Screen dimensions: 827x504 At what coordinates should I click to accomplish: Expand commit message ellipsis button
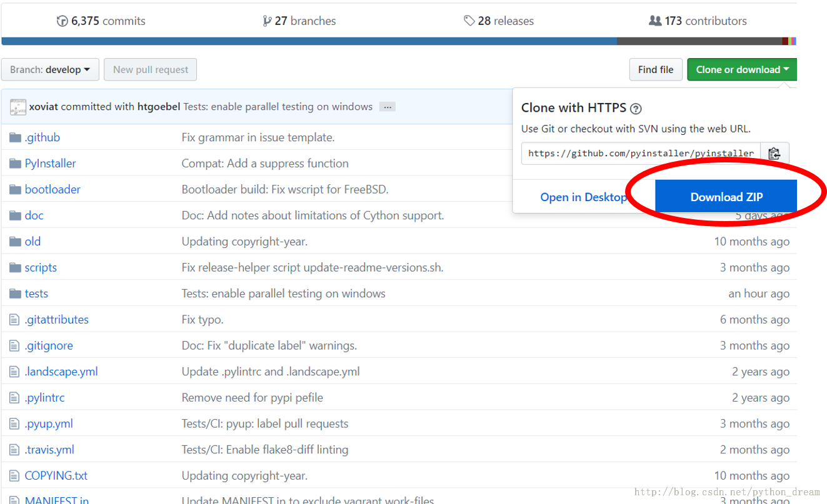coord(388,107)
